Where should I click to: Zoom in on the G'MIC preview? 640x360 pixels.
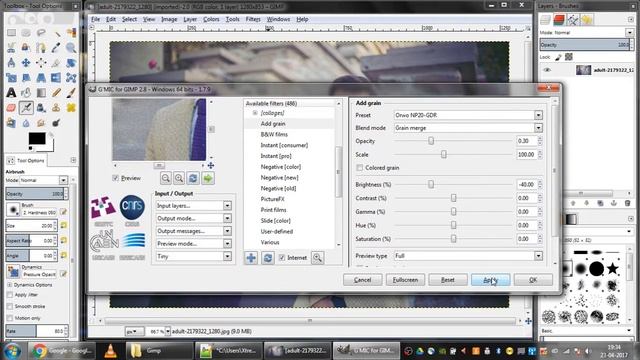pos(179,178)
